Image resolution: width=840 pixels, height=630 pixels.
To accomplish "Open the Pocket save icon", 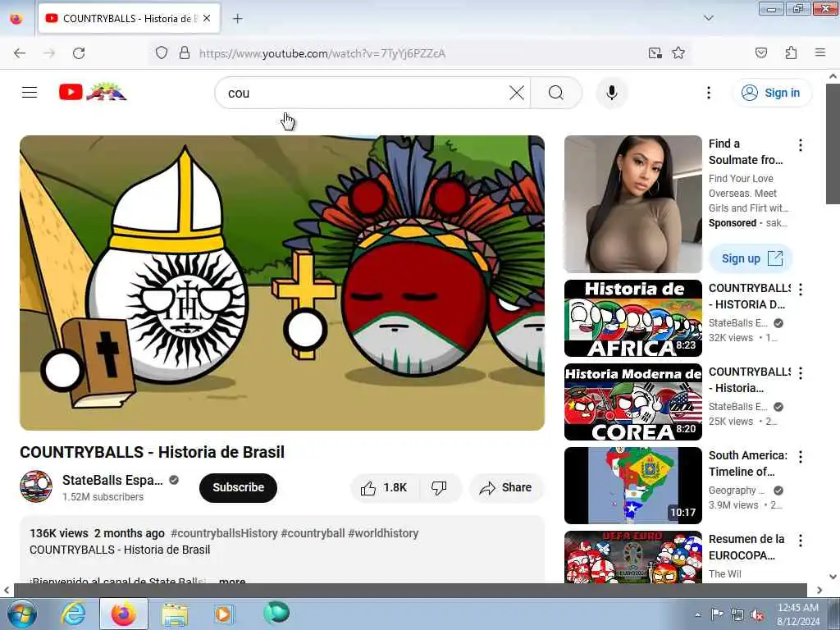I will pyautogui.click(x=760, y=53).
